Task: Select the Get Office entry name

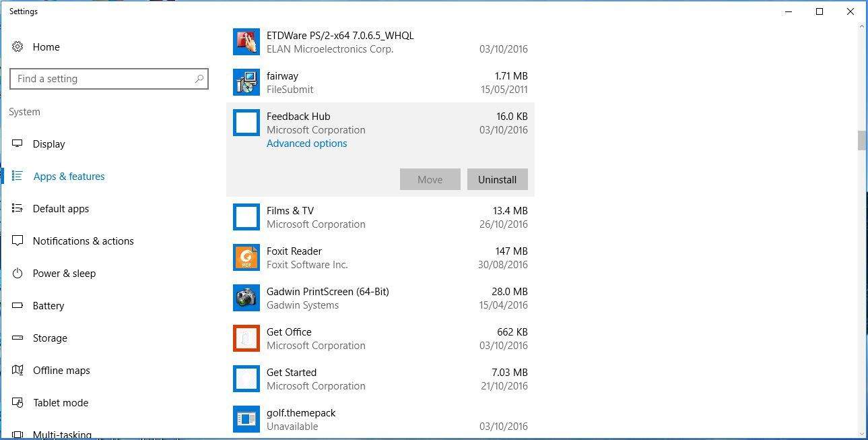Action: pos(289,332)
